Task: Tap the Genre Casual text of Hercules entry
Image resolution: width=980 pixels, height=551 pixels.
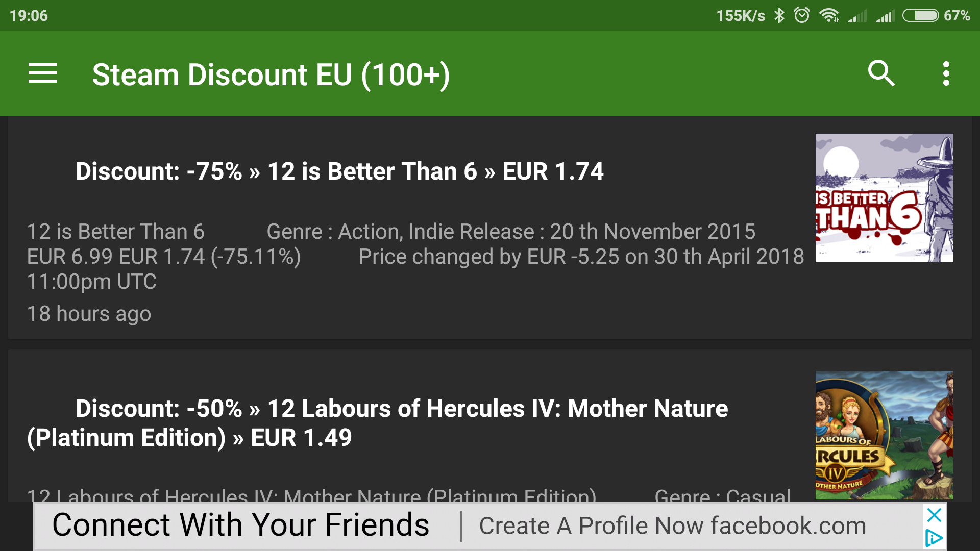Action: [722, 495]
